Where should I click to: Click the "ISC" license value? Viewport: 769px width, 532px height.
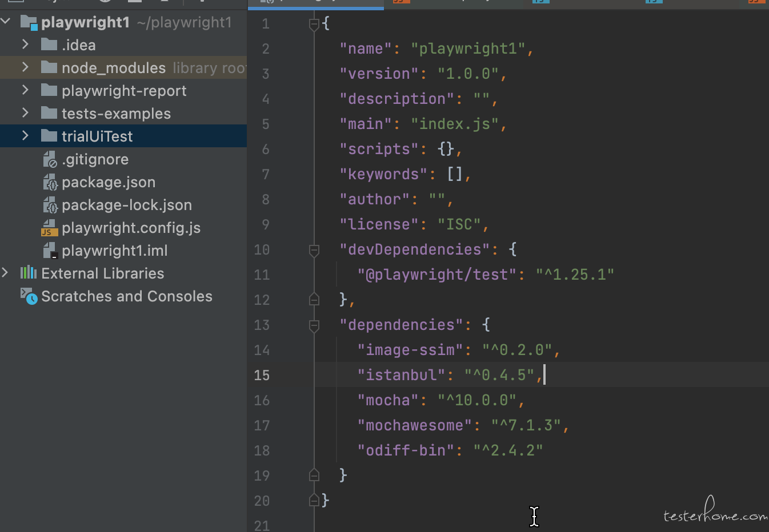click(459, 224)
